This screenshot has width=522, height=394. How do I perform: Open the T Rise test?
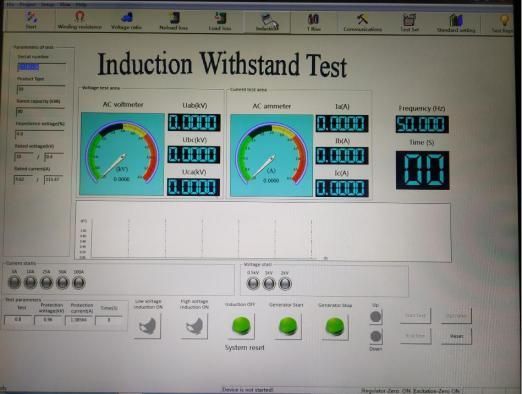coord(314,22)
